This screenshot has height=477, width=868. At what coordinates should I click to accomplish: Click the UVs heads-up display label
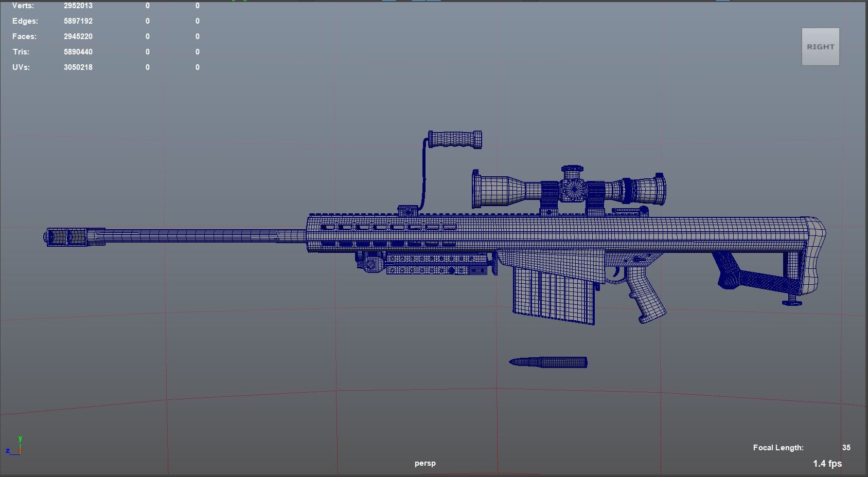tap(21, 67)
